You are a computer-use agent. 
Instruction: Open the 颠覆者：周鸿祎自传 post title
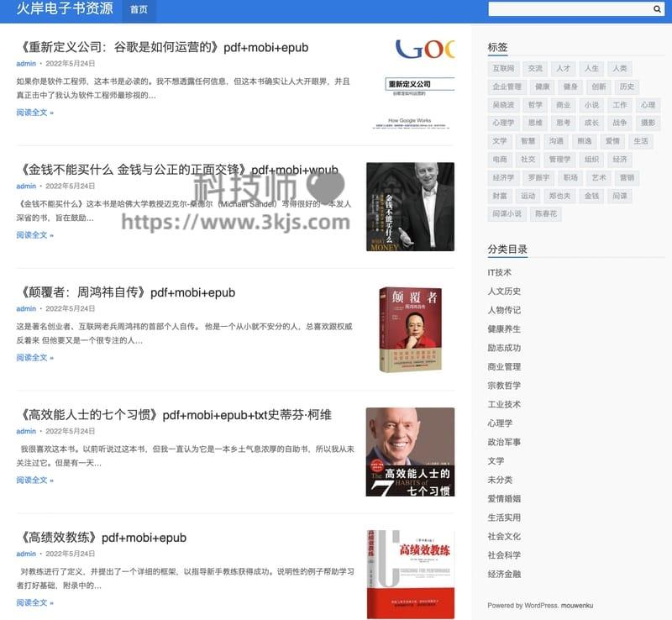click(x=128, y=292)
